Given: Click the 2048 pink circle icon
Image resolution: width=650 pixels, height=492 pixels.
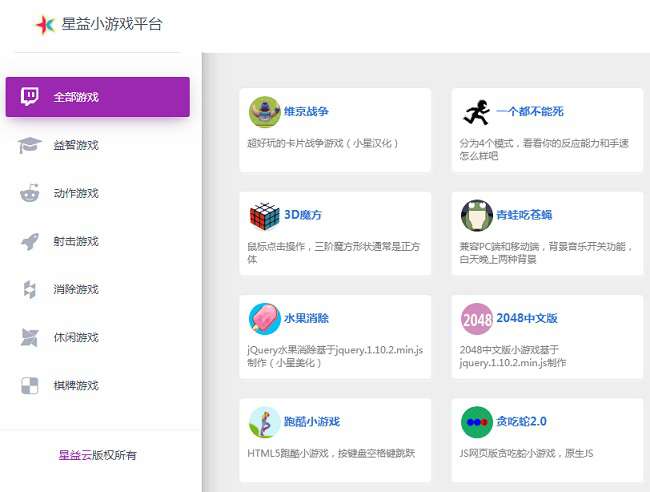Looking at the screenshot, I should click(x=476, y=318).
